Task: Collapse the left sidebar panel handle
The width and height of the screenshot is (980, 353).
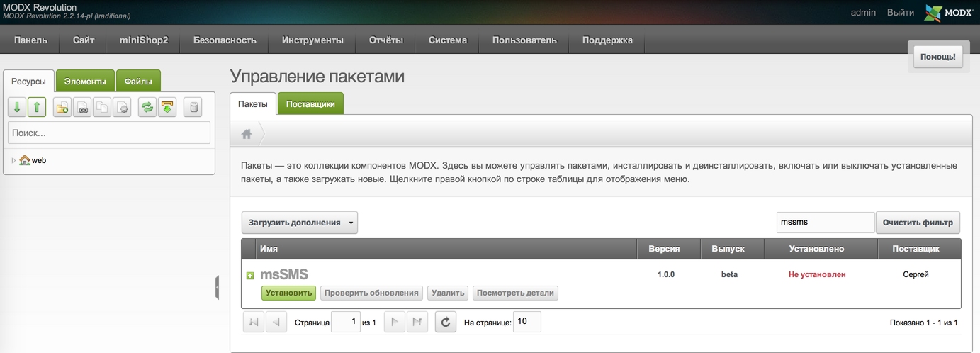Action: pyautogui.click(x=217, y=286)
